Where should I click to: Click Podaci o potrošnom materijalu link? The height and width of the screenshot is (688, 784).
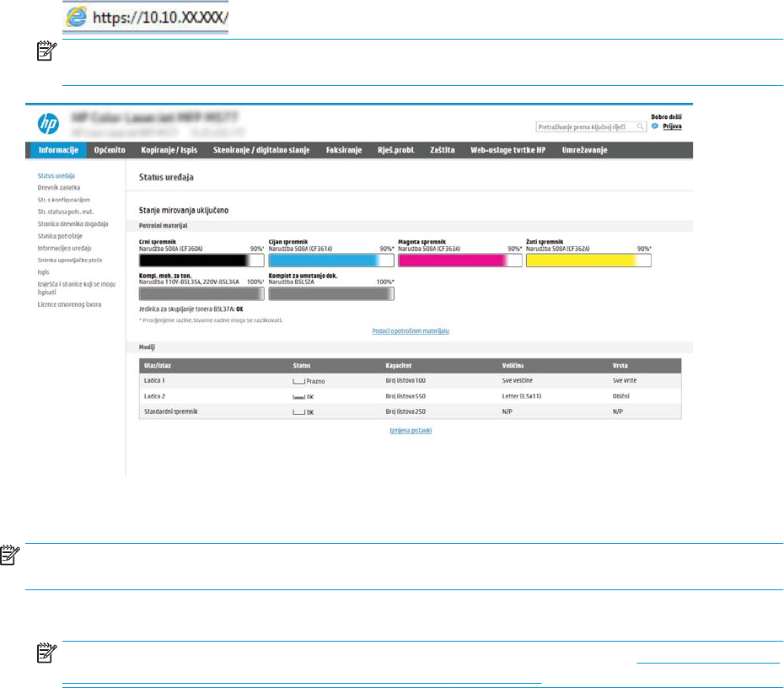[x=411, y=331]
